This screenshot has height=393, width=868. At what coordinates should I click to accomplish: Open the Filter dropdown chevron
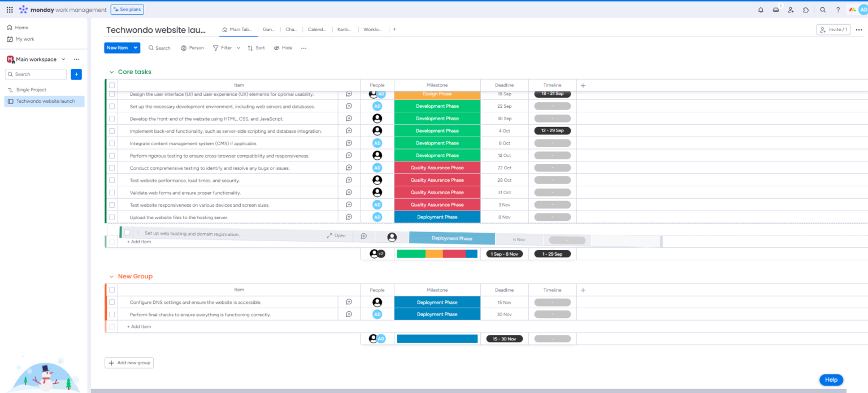pos(238,47)
